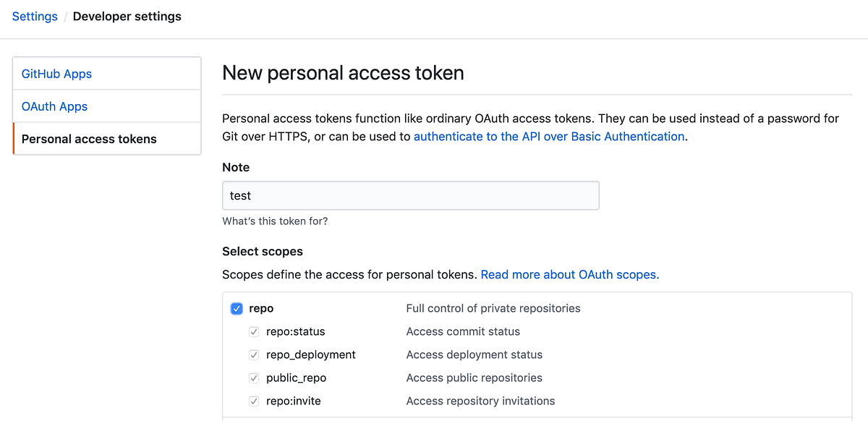The width and height of the screenshot is (868, 421).
Task: Open OAuth Apps in the sidebar
Action: [x=54, y=106]
